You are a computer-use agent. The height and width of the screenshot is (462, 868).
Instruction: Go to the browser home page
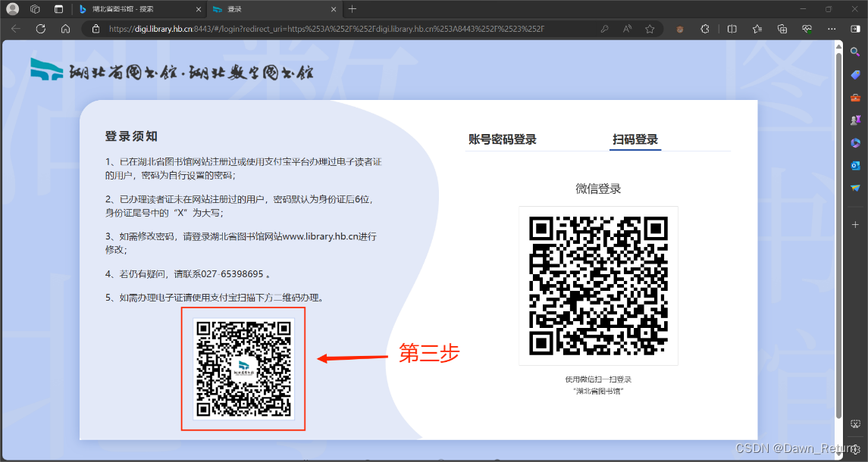click(x=65, y=29)
